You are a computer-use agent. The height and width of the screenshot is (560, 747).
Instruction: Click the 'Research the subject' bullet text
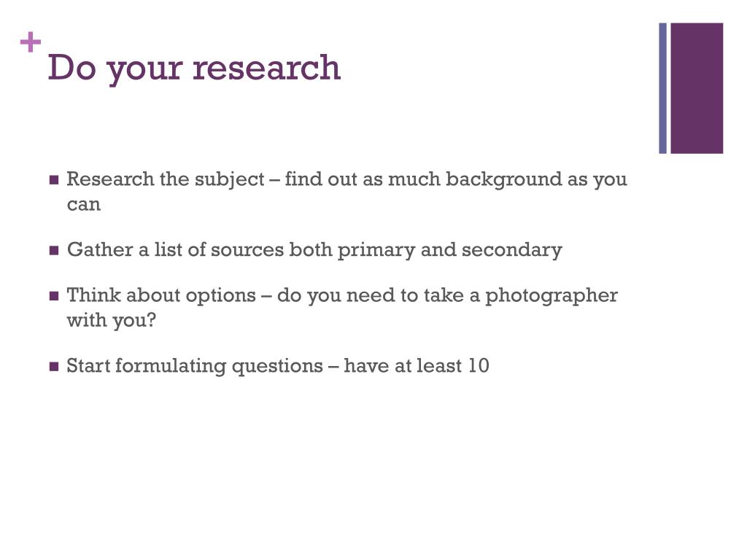[x=166, y=179]
